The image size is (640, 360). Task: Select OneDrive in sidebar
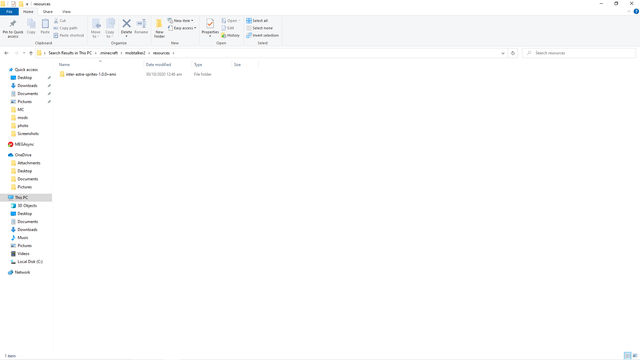pyautogui.click(x=23, y=155)
